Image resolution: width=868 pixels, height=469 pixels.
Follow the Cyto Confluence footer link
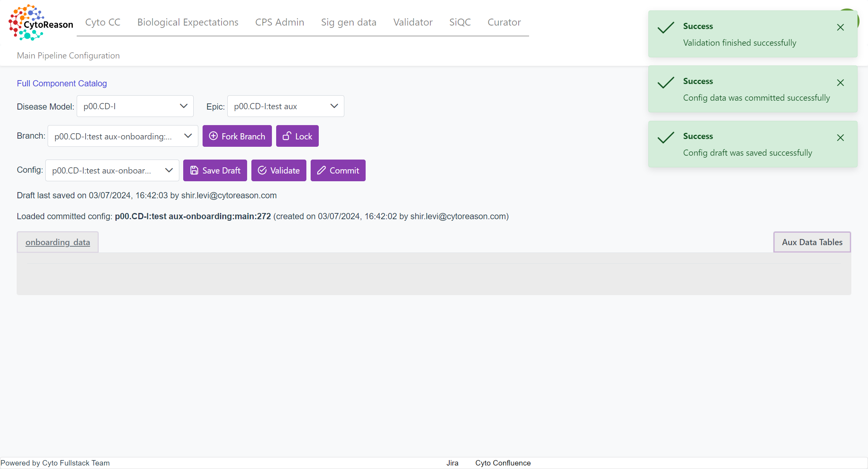click(x=503, y=463)
